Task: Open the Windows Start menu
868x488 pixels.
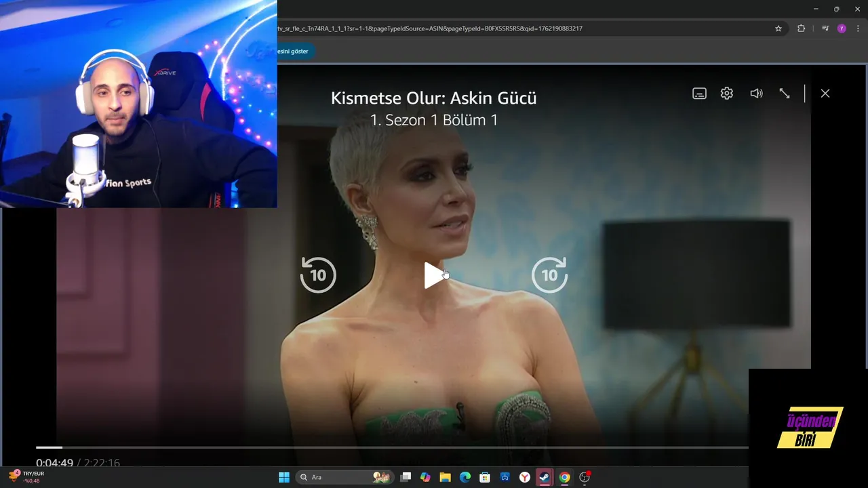Action: (x=284, y=477)
